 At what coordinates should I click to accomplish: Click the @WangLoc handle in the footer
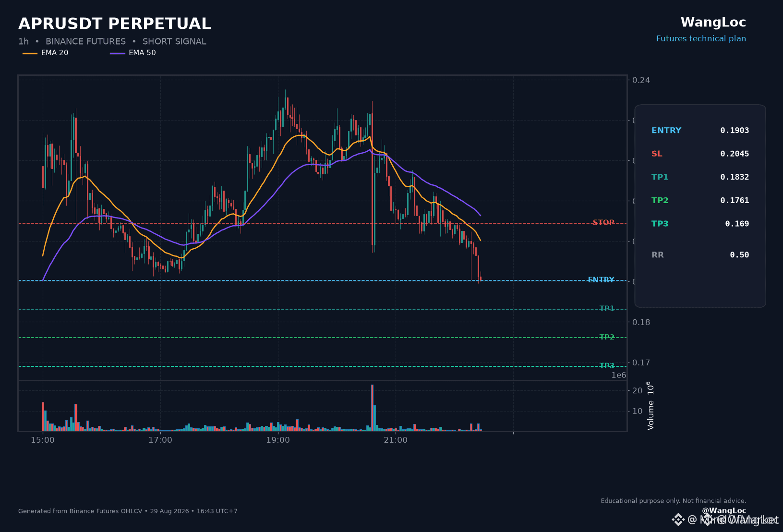(724, 511)
